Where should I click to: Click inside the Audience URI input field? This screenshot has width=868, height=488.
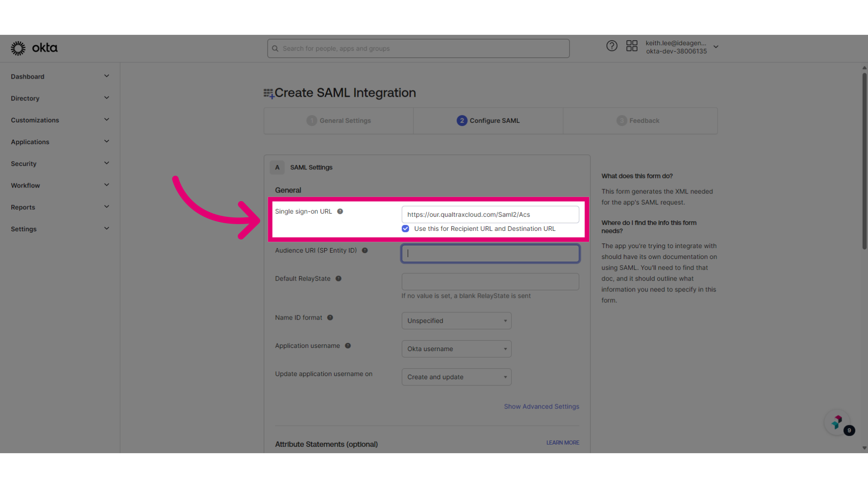[490, 253]
